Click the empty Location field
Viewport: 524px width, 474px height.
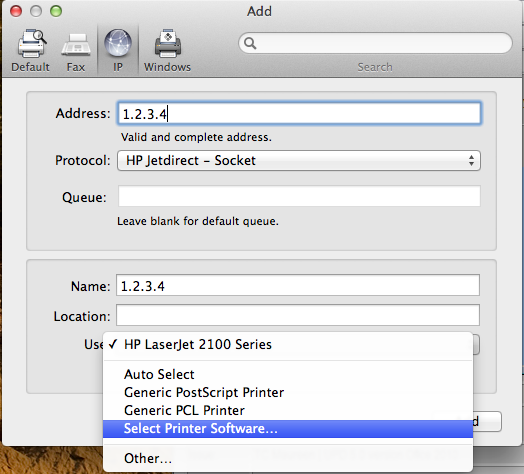click(x=298, y=315)
